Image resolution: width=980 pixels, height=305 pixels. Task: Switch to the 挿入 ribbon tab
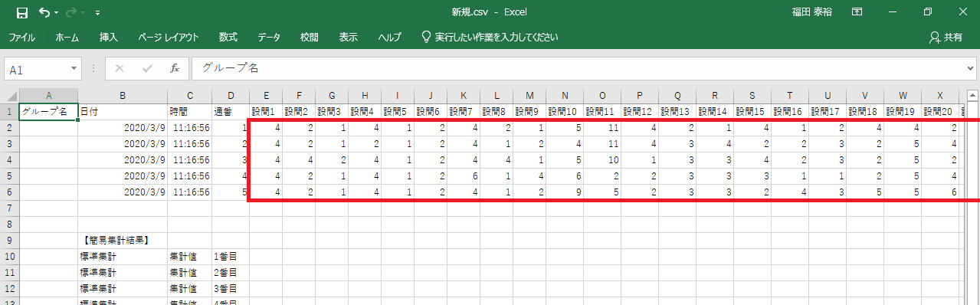109,37
